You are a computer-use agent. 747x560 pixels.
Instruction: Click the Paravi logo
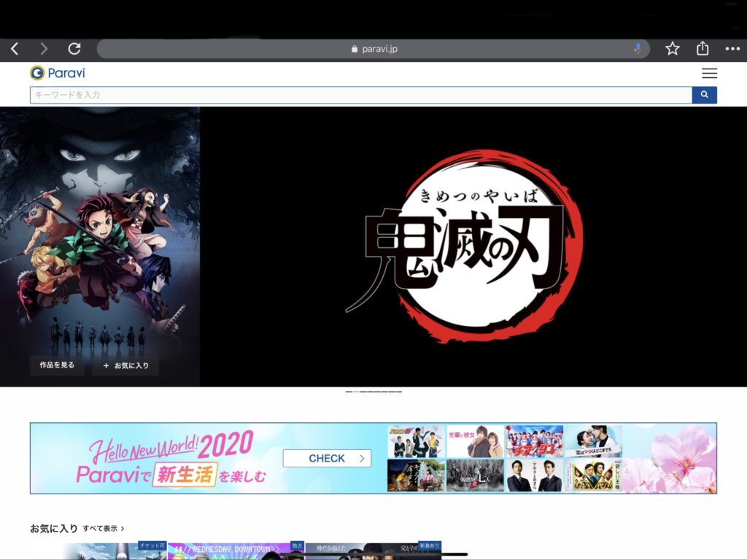(58, 73)
